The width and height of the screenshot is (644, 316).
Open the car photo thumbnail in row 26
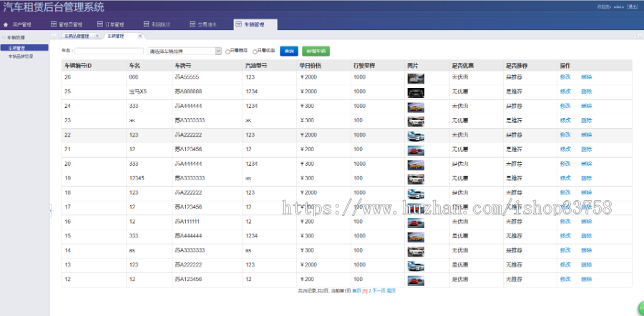(x=416, y=79)
